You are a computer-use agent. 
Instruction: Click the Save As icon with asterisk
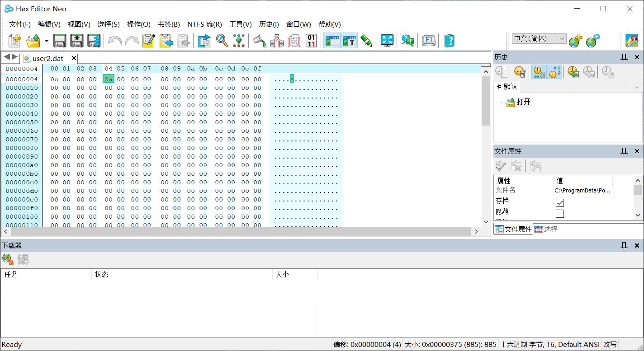77,41
